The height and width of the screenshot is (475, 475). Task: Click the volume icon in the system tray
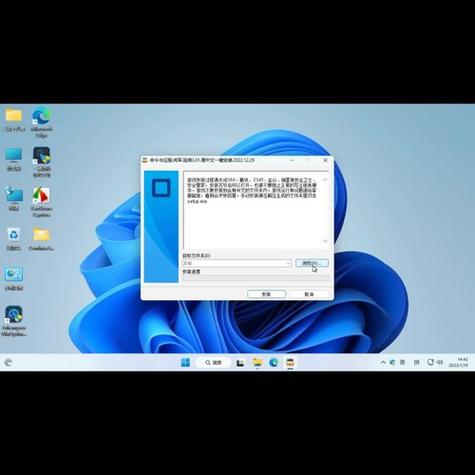tap(440, 362)
